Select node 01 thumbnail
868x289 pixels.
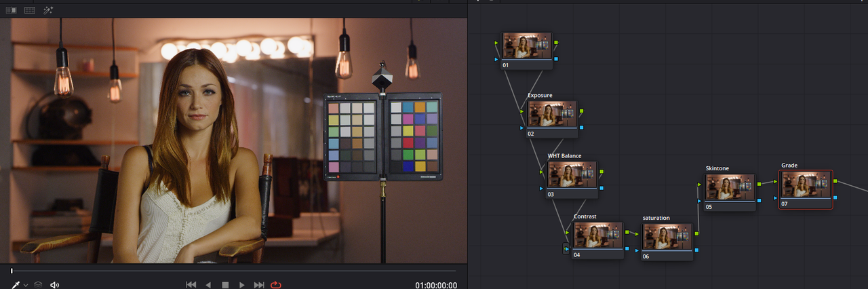coord(526,47)
